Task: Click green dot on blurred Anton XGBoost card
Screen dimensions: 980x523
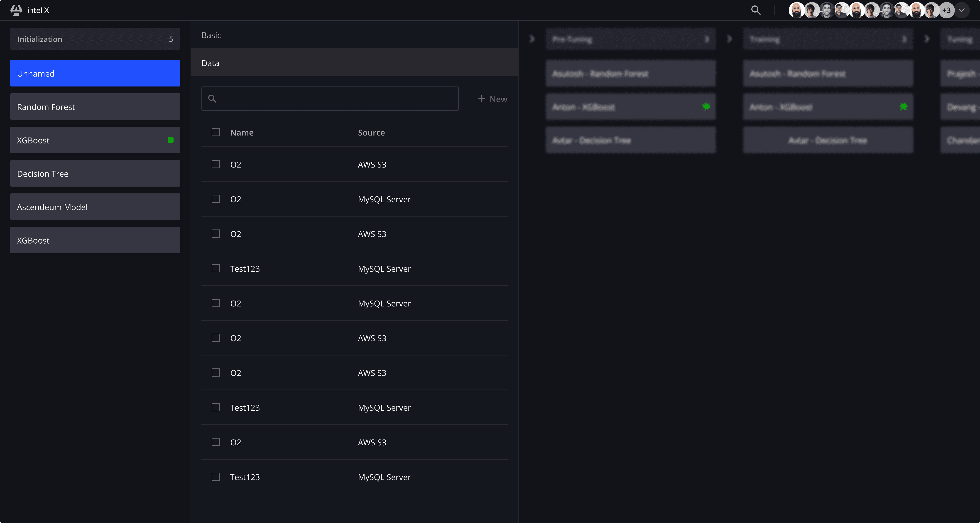Action: 706,107
